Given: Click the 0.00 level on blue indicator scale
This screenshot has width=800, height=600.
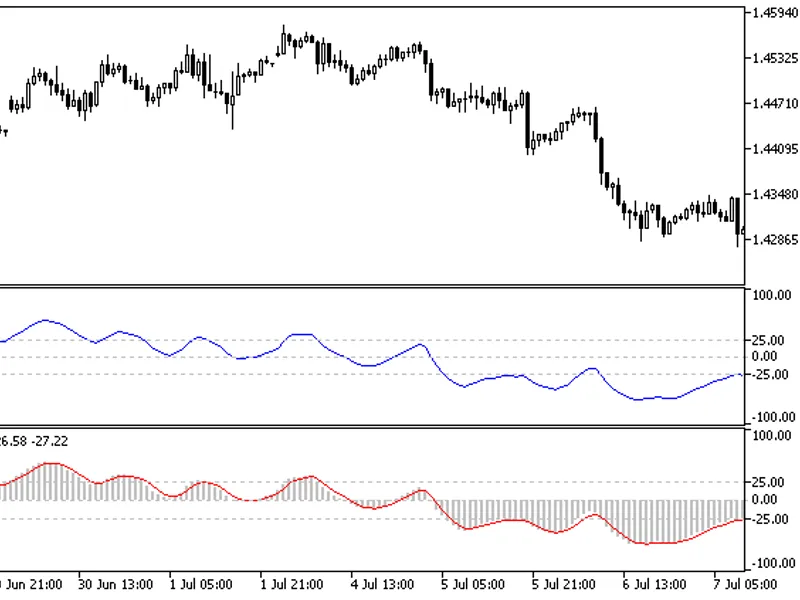Looking at the screenshot, I should click(765, 356).
